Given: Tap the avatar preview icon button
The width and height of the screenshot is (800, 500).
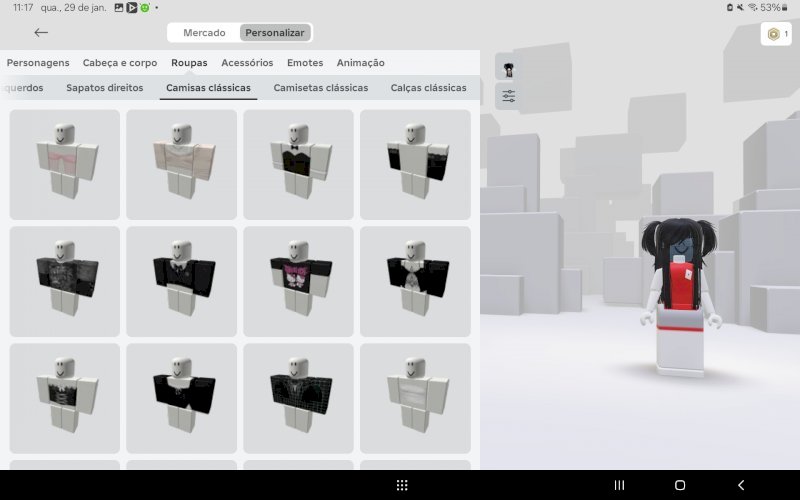Looking at the screenshot, I should click(508, 69).
